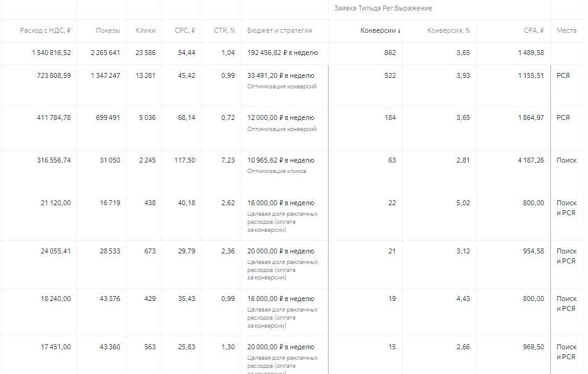This screenshot has height=374, width=588.
Task: Open the Заявка Тильда Рег.Выражение goal header
Action: tap(383, 8)
